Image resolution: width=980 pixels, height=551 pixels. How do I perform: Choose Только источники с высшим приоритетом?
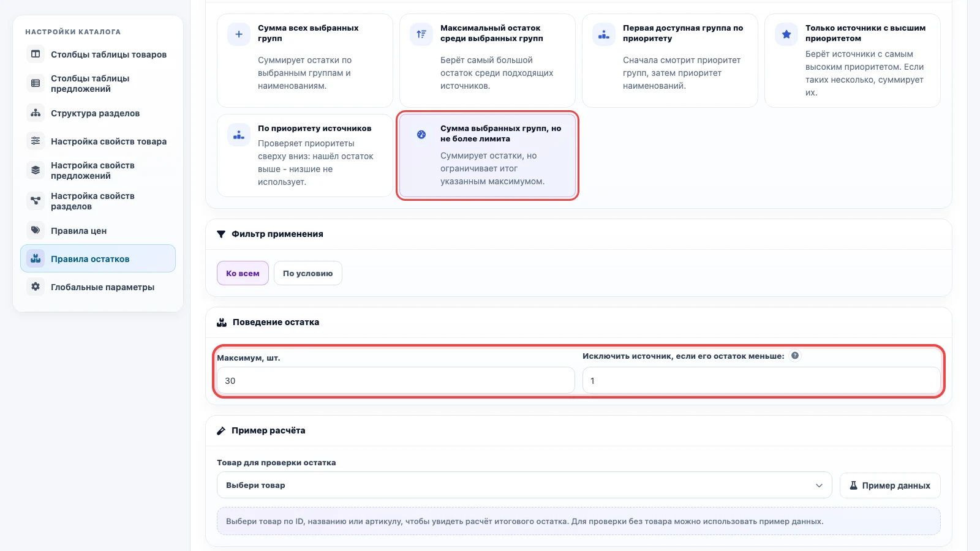[x=853, y=61]
